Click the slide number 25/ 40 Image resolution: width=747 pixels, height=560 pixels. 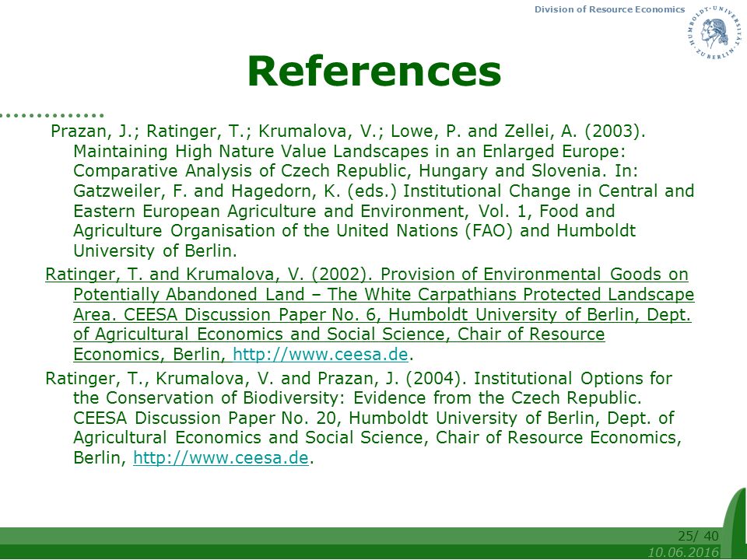(x=698, y=536)
